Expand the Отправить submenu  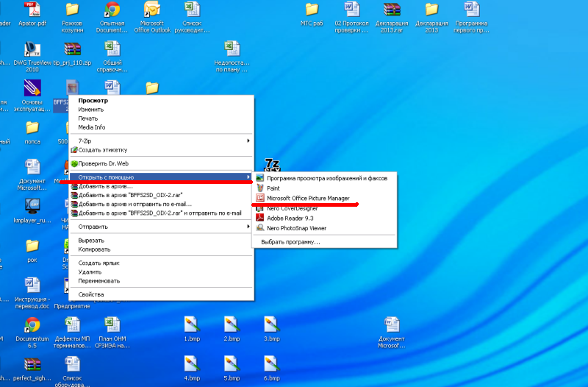click(x=162, y=227)
